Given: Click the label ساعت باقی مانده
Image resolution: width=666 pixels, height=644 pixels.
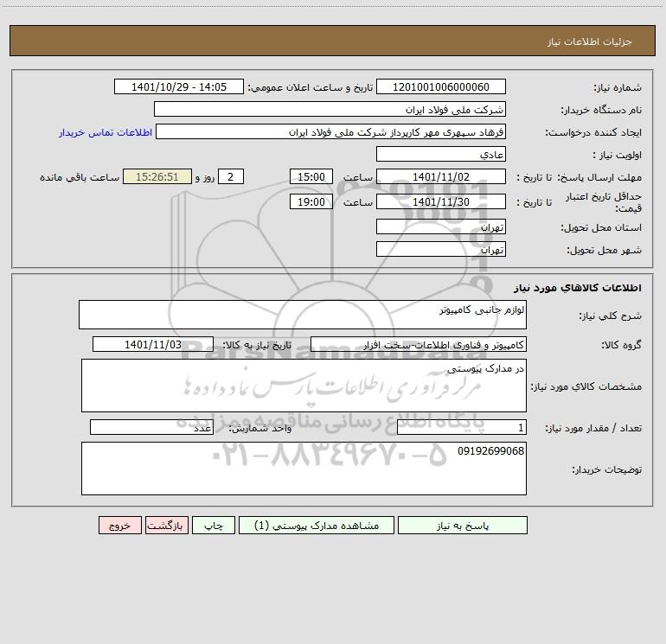Looking at the screenshot, I should click(x=80, y=177).
